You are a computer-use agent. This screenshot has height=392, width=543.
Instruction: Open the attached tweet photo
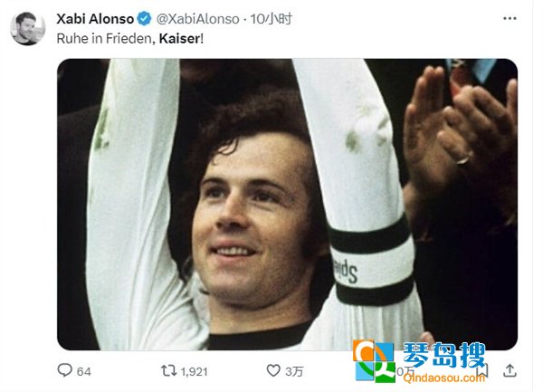point(287,205)
